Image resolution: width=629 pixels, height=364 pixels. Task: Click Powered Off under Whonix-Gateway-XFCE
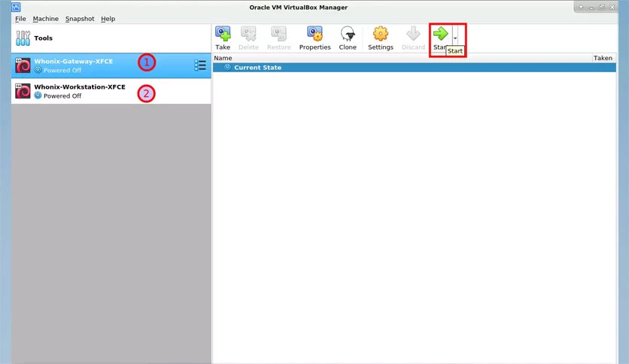pyautogui.click(x=62, y=70)
